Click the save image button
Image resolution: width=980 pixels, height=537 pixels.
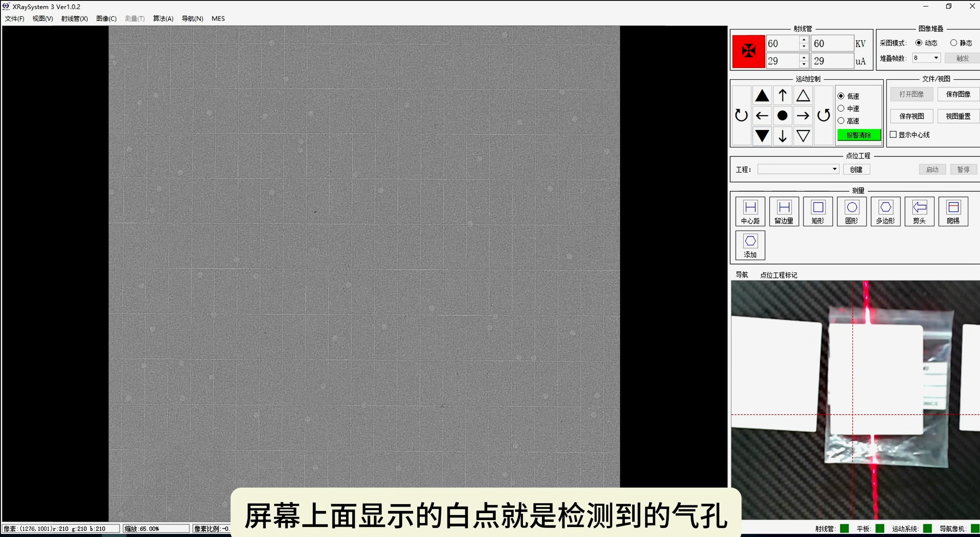point(958,94)
